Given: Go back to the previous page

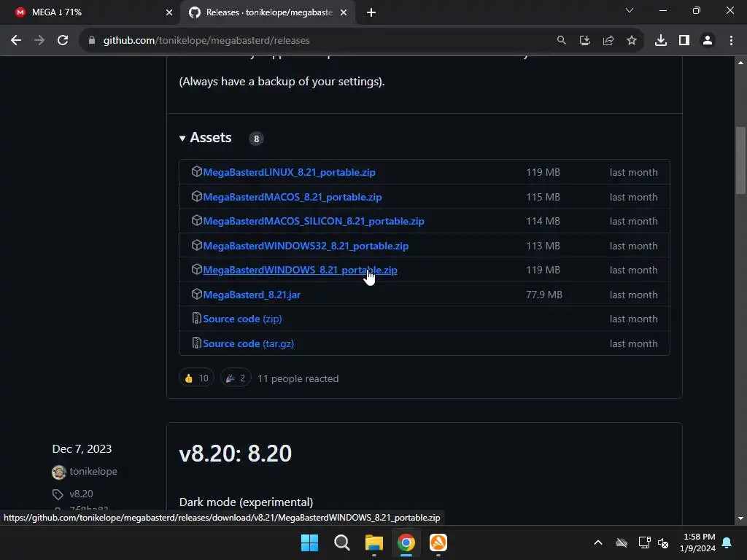Looking at the screenshot, I should tap(16, 41).
